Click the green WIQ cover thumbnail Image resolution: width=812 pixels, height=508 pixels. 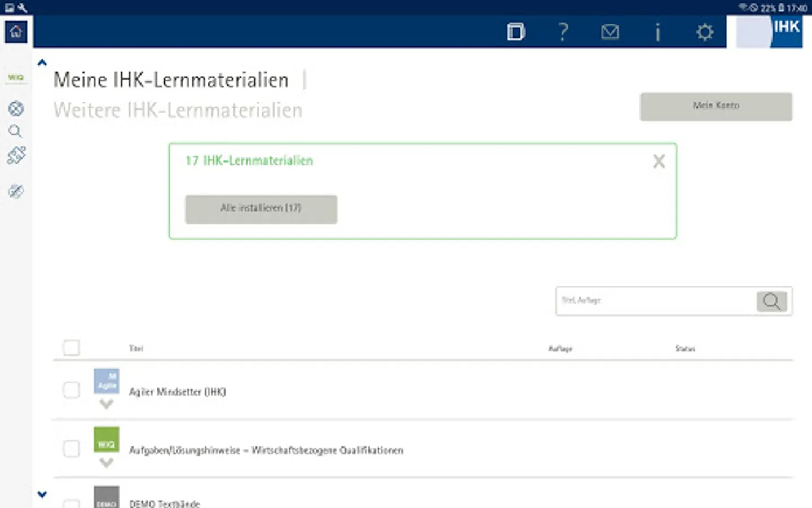(x=106, y=440)
